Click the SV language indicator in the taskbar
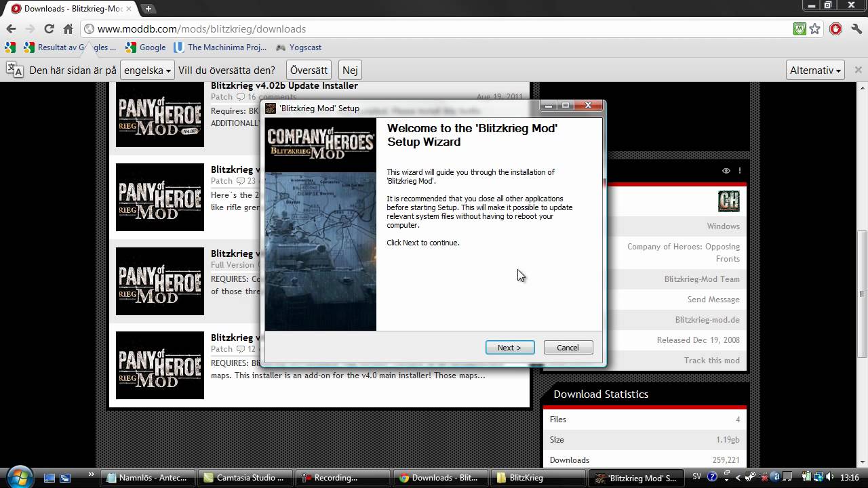The width and height of the screenshot is (868, 488). [696, 476]
